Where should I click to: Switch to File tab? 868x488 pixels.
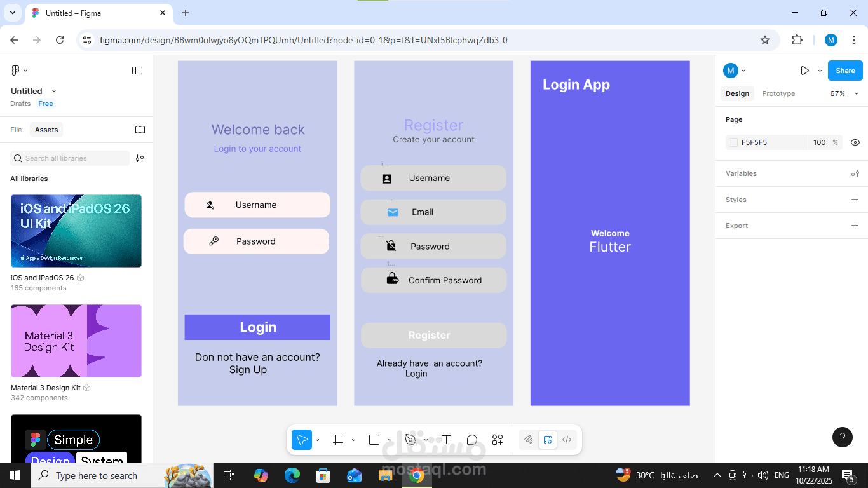pyautogui.click(x=16, y=130)
